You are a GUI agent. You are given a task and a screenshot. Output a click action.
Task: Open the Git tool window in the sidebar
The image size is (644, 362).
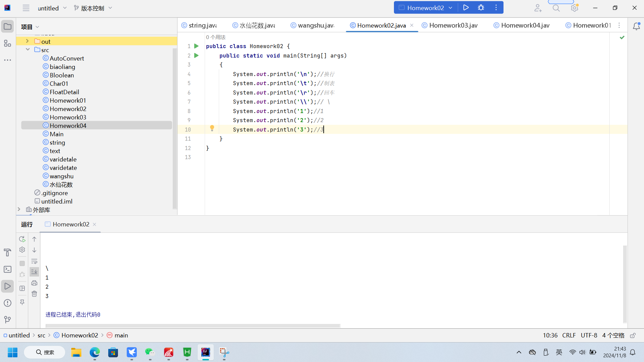coord(7,319)
